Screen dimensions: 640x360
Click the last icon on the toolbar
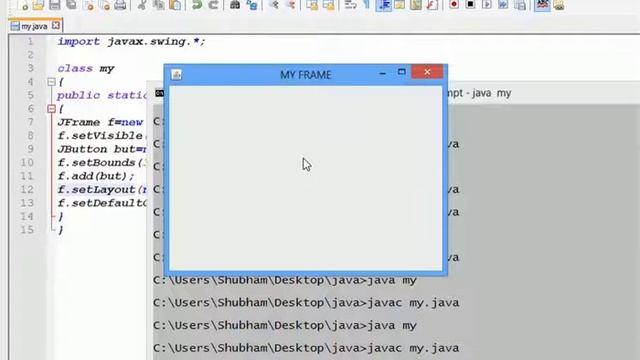[559, 5]
